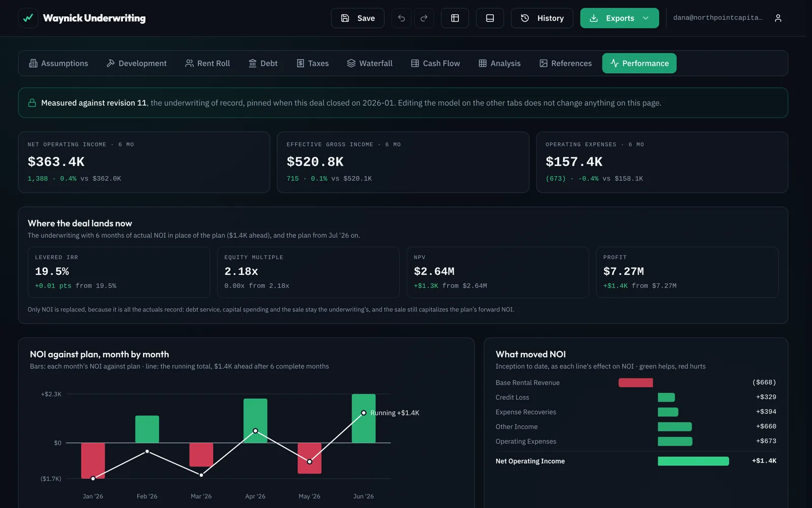This screenshot has width=812, height=508.
Task: Click the Net Operating Income total bar
Action: click(693, 461)
